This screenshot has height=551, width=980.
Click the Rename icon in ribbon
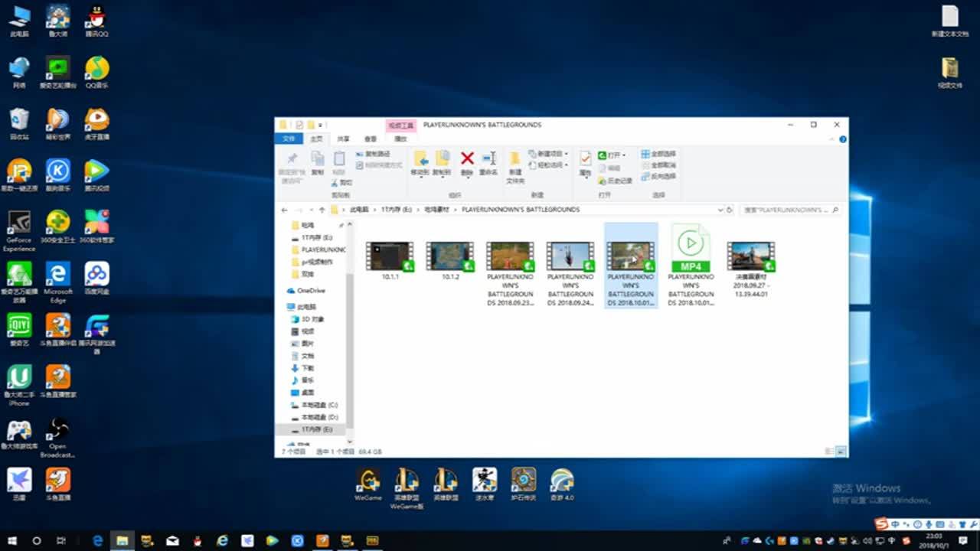click(x=489, y=158)
